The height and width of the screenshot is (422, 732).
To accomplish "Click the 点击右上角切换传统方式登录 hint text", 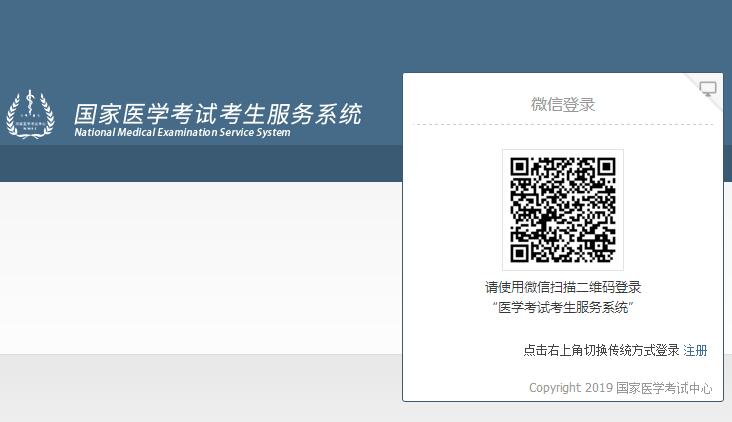I will (x=601, y=350).
